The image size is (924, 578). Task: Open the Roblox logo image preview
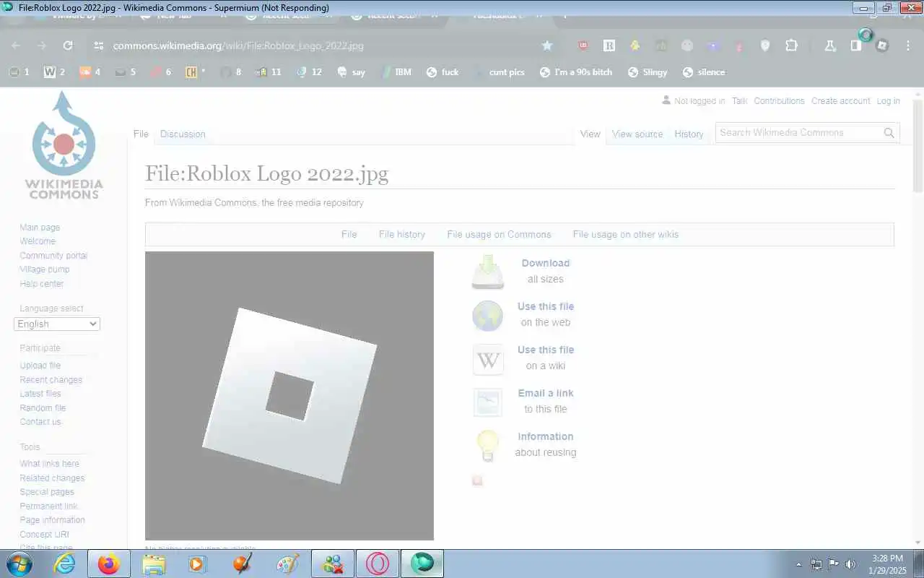point(289,396)
